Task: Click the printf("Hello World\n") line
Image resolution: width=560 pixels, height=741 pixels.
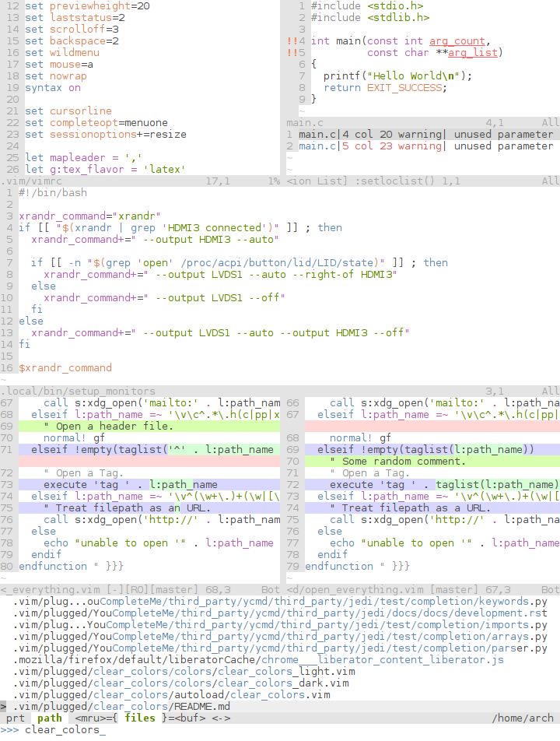Action: coord(397,76)
